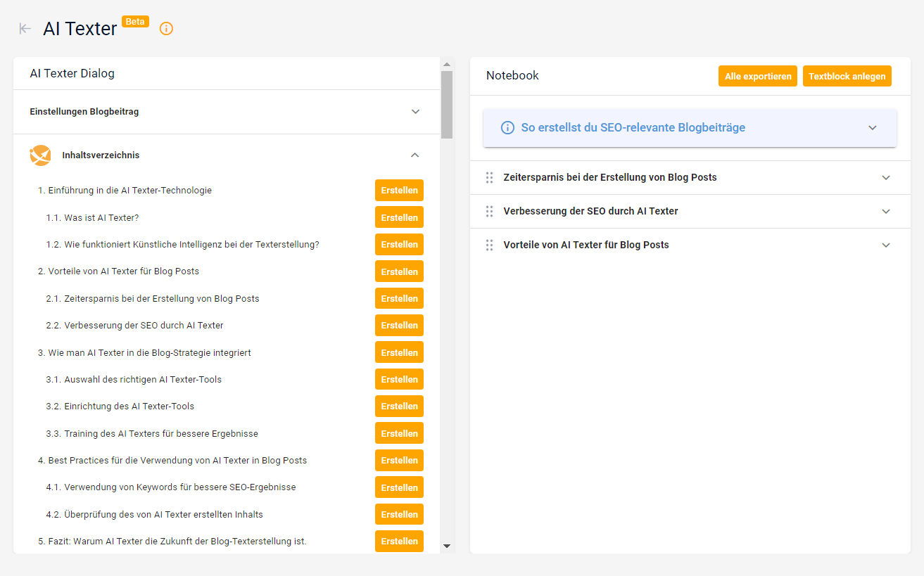Image resolution: width=924 pixels, height=576 pixels.
Task: Erstellen for 1.1. Was ist AI Texter?
Action: tap(399, 217)
